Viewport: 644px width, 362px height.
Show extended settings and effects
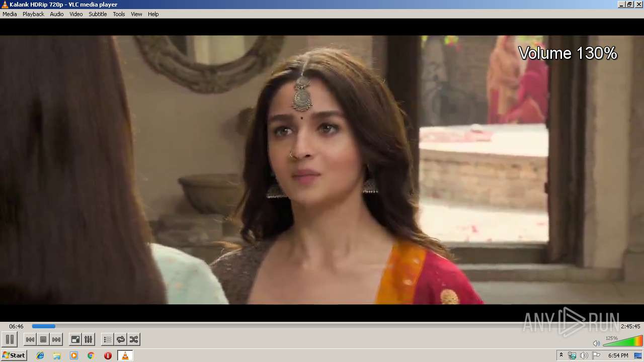(x=88, y=339)
